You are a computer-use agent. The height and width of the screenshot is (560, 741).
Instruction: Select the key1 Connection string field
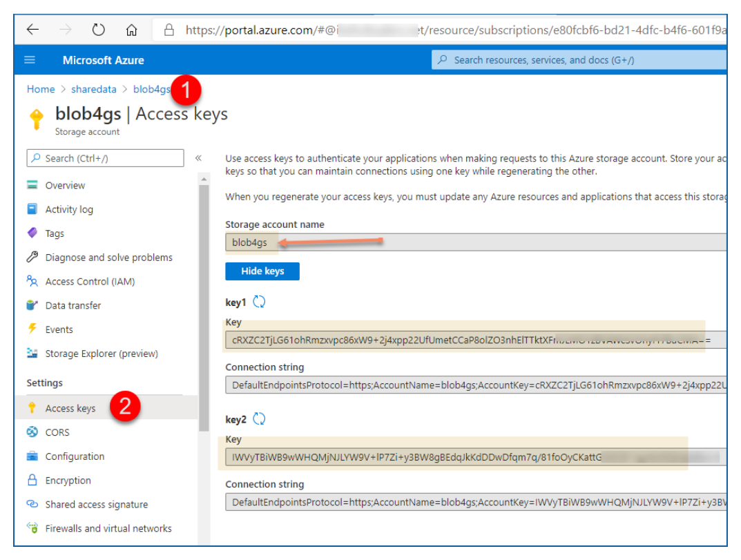point(476,385)
